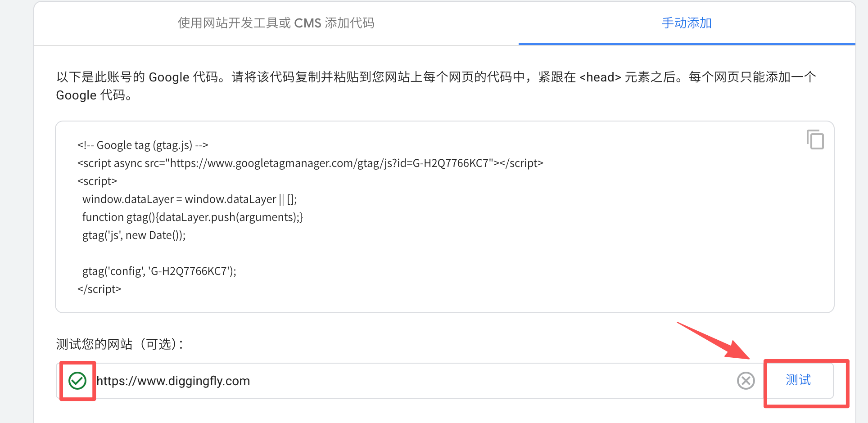The width and height of the screenshot is (868, 423).
Task: Click the Google tag (gtag.js) comment line
Action: [x=143, y=145]
